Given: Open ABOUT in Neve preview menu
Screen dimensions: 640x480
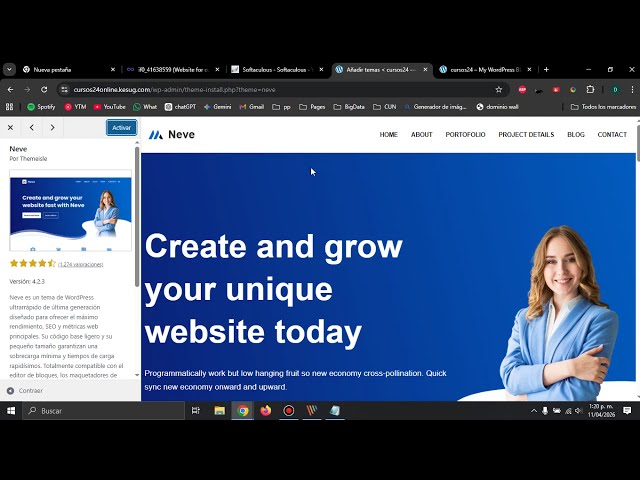Looking at the screenshot, I should pos(421,135).
